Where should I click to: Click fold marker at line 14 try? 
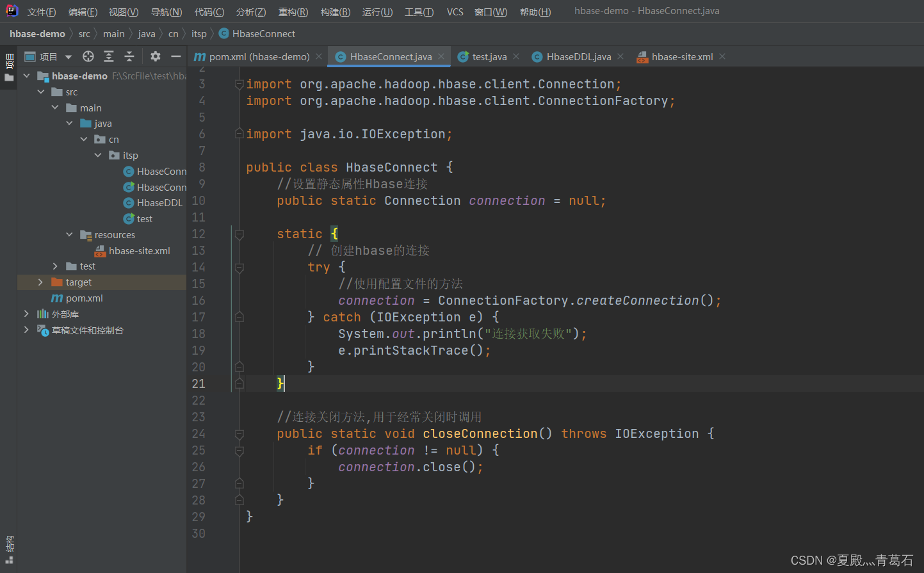coord(239,268)
